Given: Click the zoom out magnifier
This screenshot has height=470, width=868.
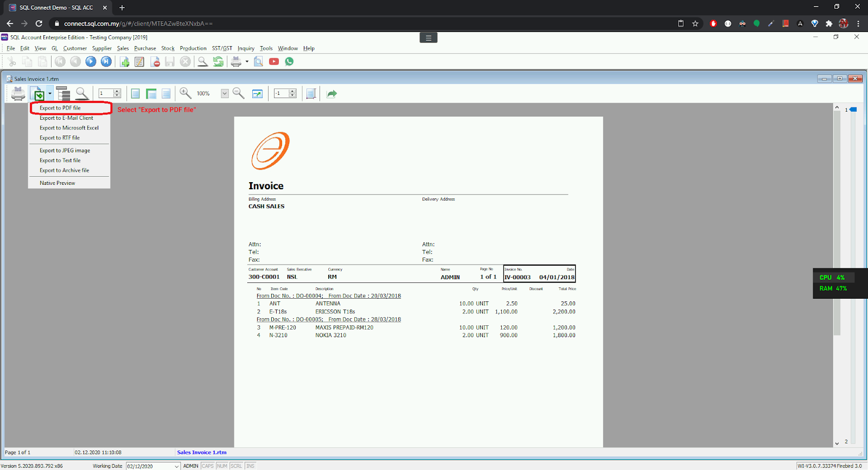Looking at the screenshot, I should (x=239, y=93).
